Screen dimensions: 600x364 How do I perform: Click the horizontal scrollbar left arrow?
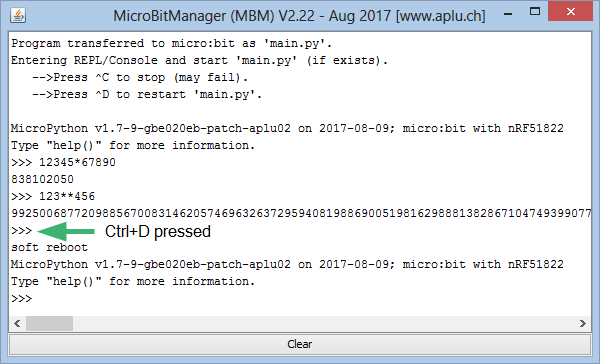17,323
